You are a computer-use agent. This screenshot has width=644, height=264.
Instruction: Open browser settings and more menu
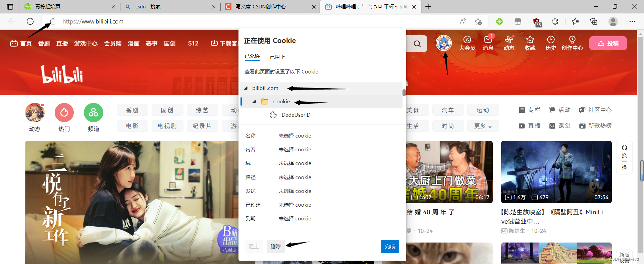pyautogui.click(x=632, y=21)
